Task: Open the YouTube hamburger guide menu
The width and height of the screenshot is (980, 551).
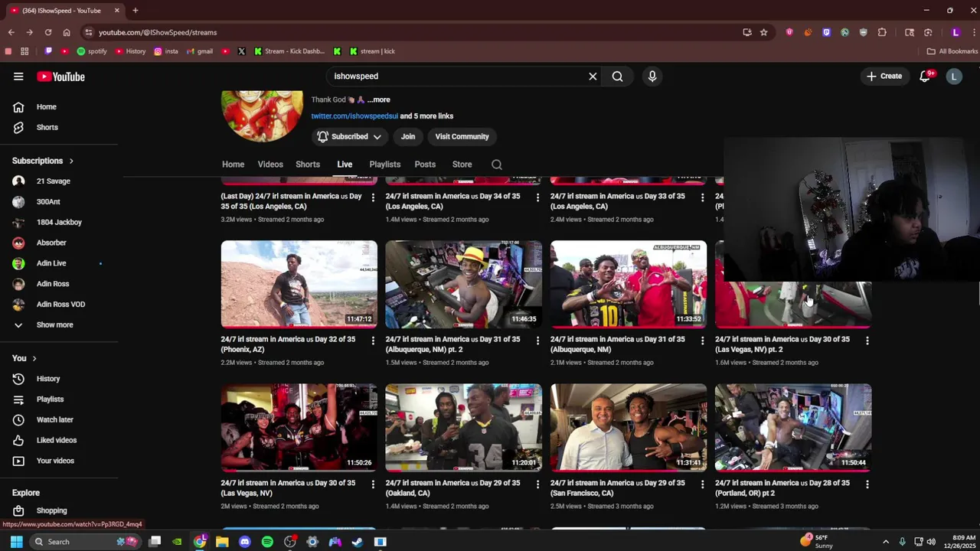Action: [x=18, y=77]
